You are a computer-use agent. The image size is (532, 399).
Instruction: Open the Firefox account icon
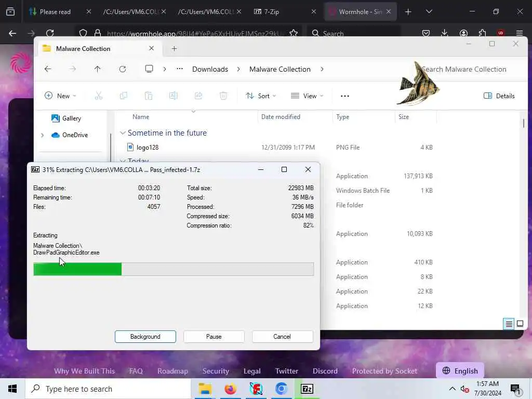(x=463, y=33)
